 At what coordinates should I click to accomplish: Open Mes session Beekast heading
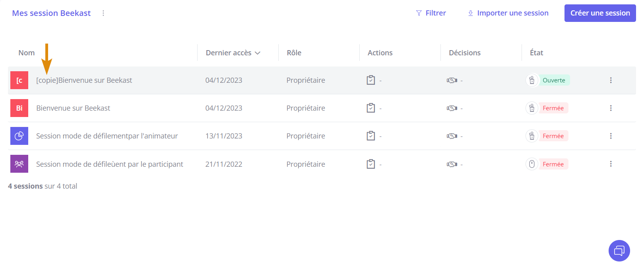tap(51, 13)
